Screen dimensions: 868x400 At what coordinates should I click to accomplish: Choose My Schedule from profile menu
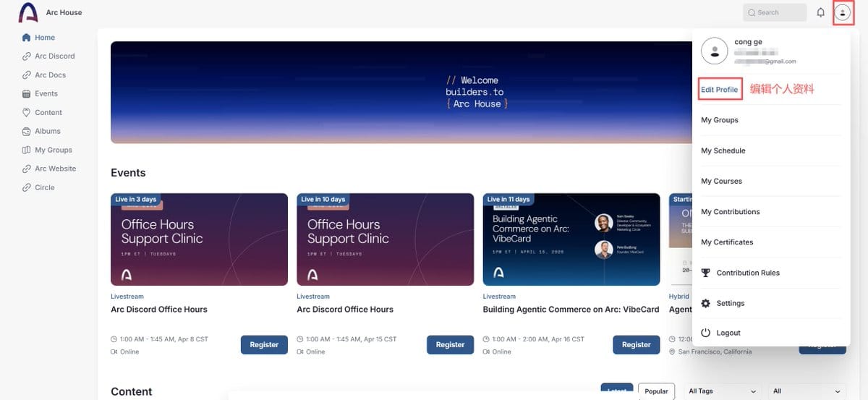click(723, 150)
